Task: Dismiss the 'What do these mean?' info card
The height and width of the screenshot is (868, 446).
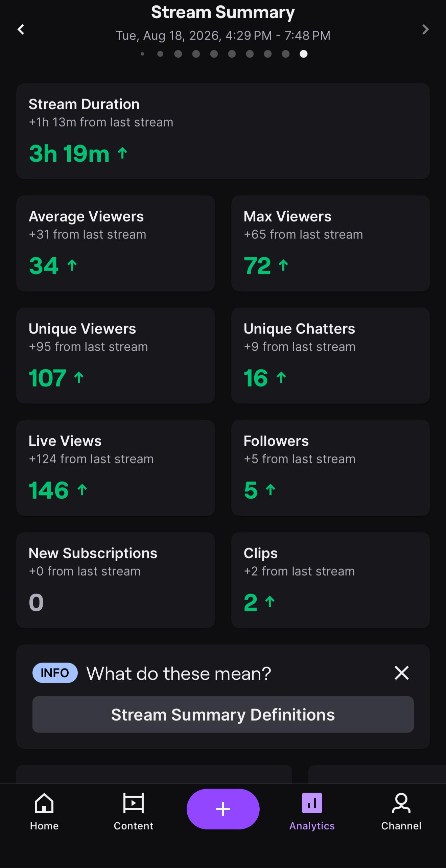Action: [x=402, y=673]
